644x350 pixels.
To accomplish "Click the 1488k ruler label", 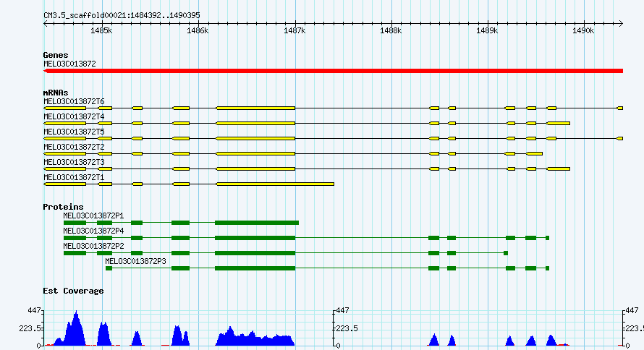I will click(391, 31).
